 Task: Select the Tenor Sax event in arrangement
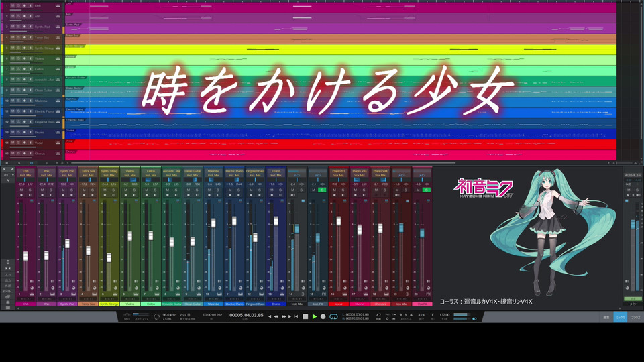[341, 39]
